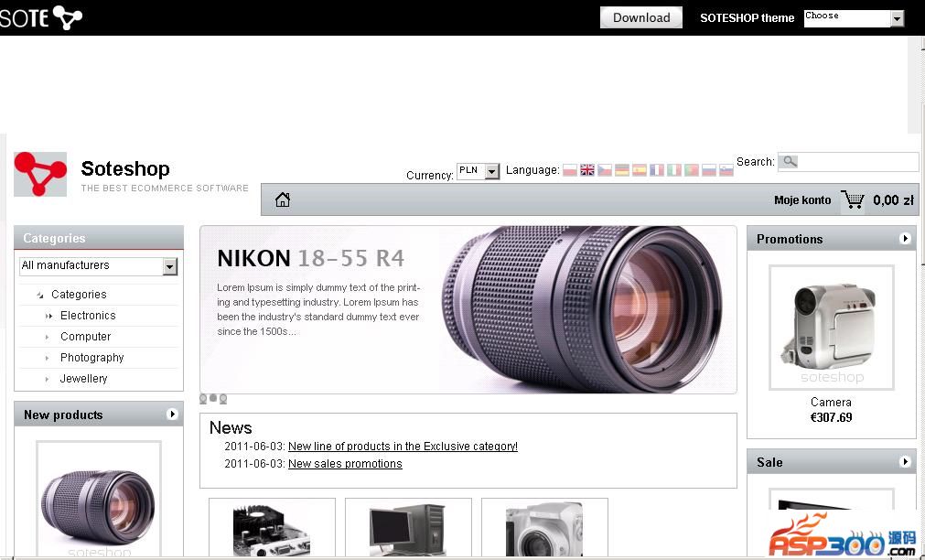Click the Categories panel header
Viewport: 925px width, 560px height.
(99, 238)
